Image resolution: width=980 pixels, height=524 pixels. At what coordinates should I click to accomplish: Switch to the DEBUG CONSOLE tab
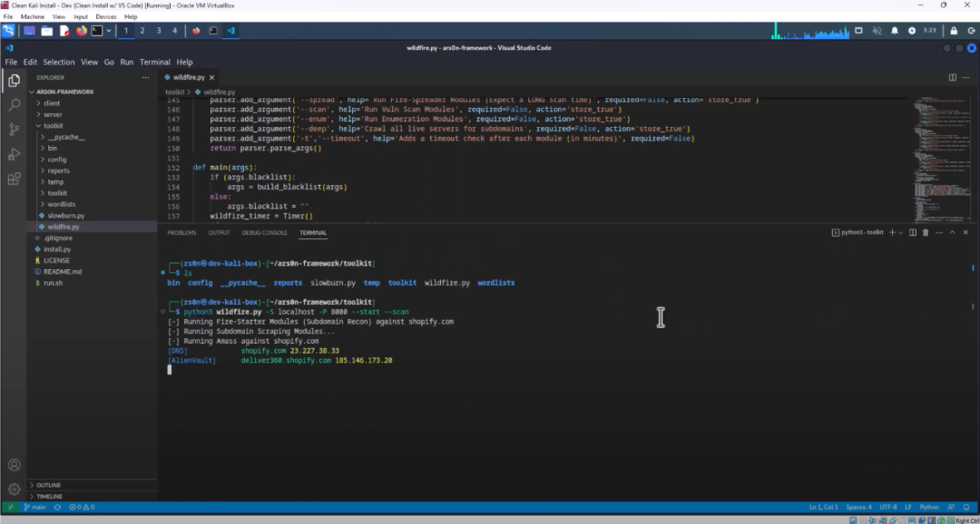[264, 232]
